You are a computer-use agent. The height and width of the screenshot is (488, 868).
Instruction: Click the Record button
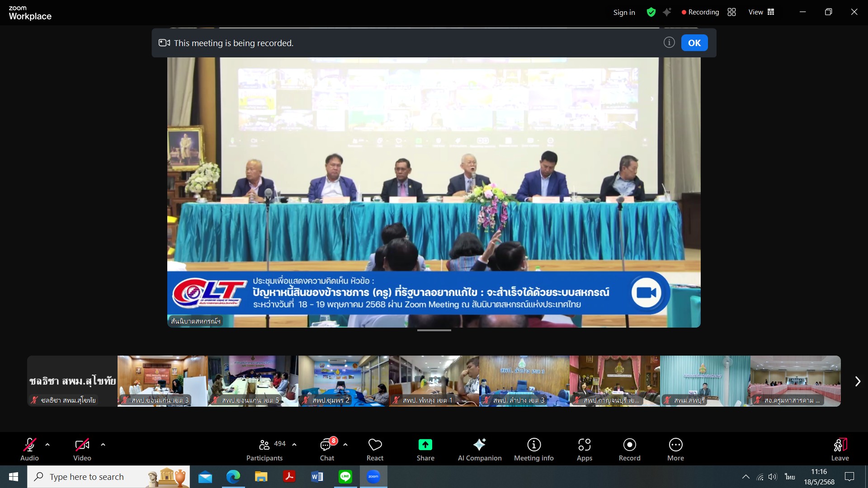[x=629, y=450]
